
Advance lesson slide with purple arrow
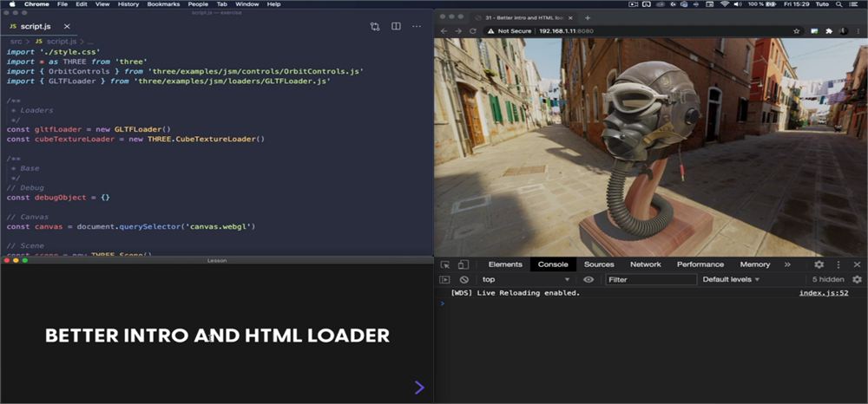click(419, 388)
